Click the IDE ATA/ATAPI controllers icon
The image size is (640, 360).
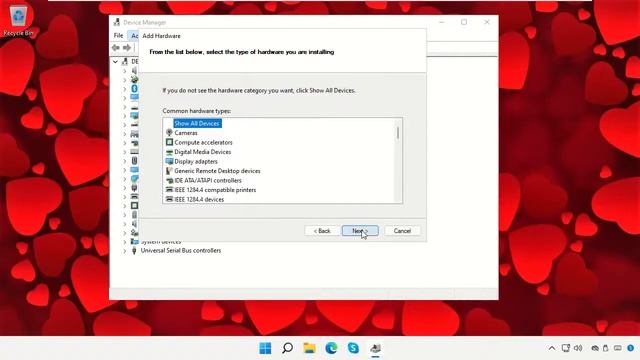(169, 180)
